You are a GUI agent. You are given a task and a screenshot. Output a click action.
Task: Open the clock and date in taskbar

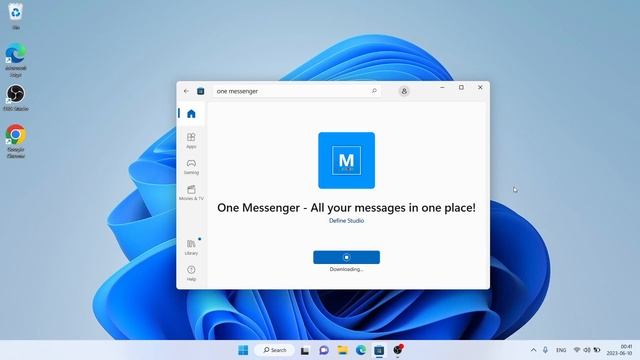620,350
